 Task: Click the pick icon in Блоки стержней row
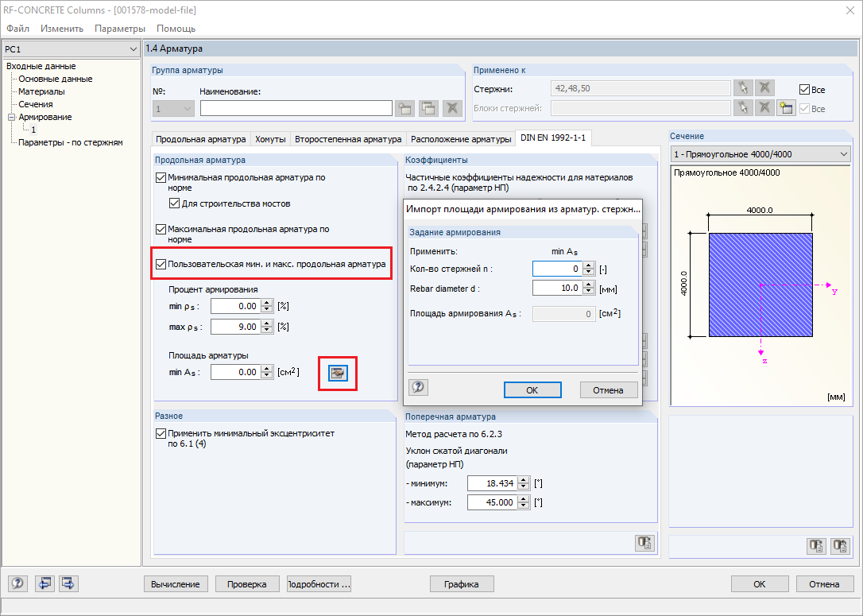click(743, 107)
